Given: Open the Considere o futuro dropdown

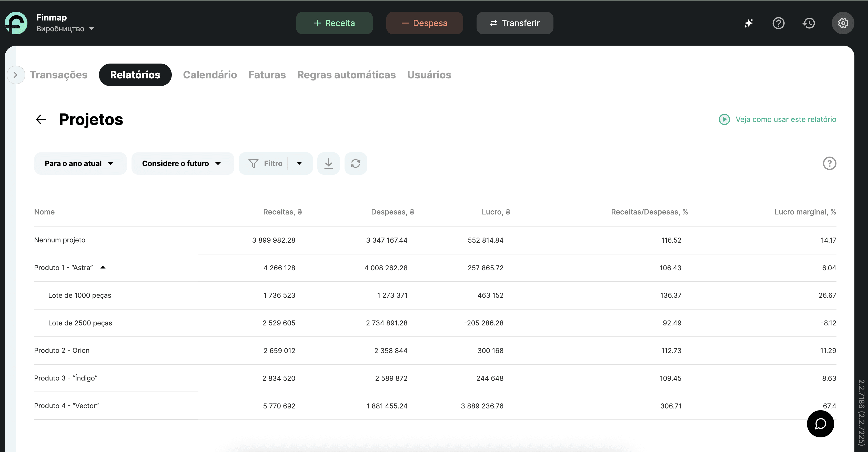Looking at the screenshot, I should pos(183,163).
